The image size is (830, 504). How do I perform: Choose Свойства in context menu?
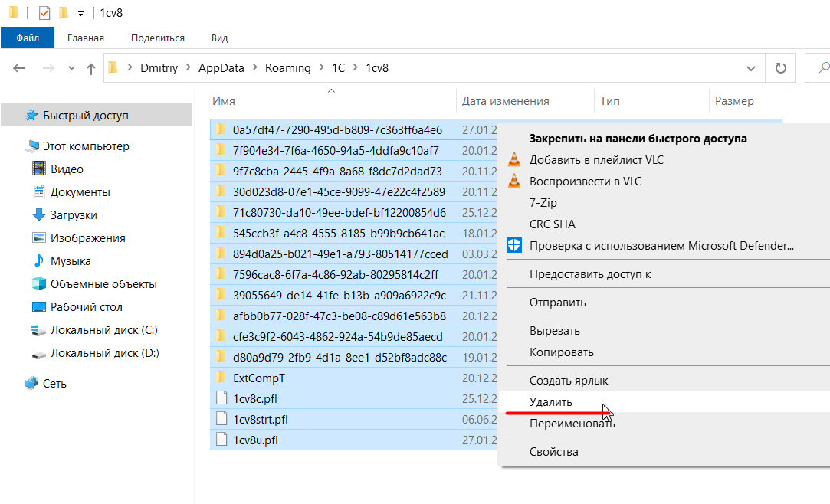coord(553,452)
